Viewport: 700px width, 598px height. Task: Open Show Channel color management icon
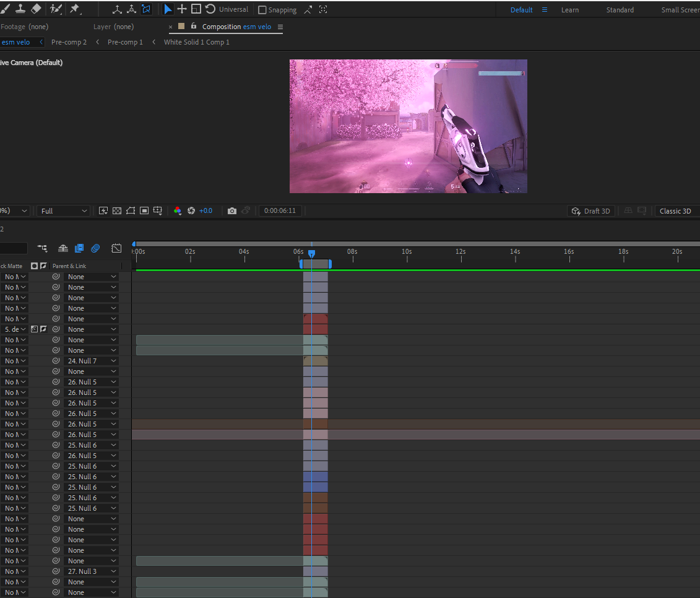coord(178,211)
